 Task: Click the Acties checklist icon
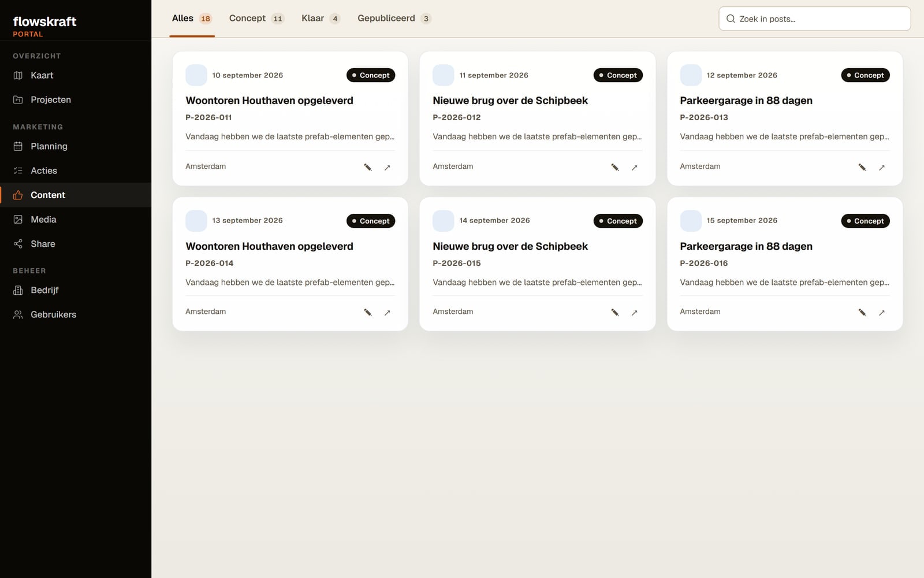(18, 171)
